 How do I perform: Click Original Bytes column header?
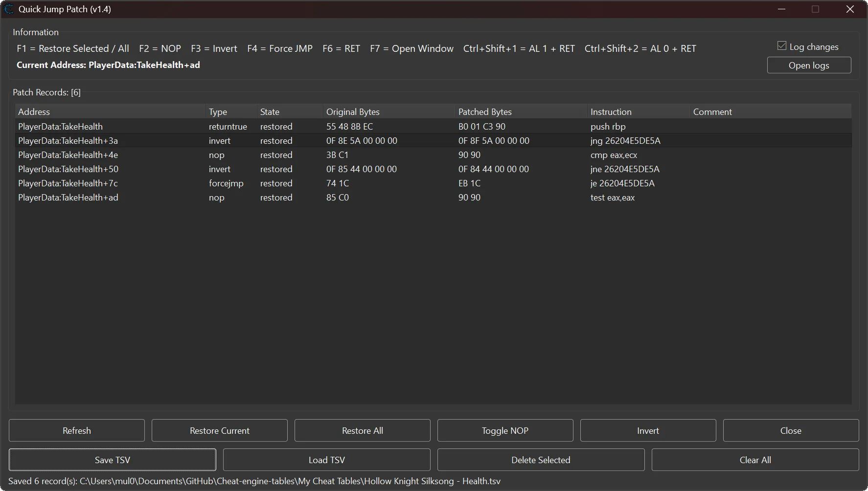coord(389,112)
